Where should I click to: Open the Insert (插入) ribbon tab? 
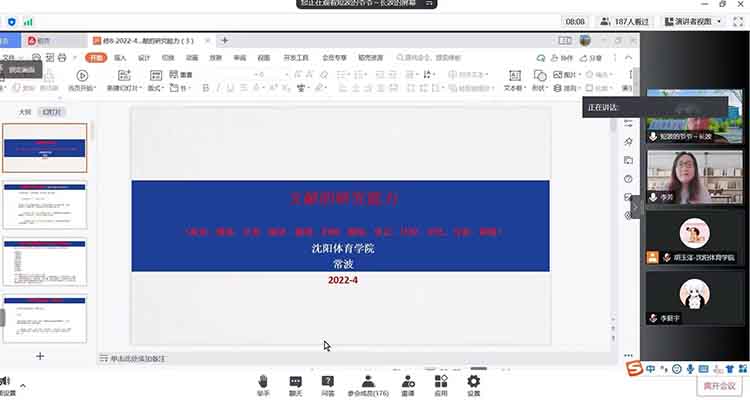(121, 58)
